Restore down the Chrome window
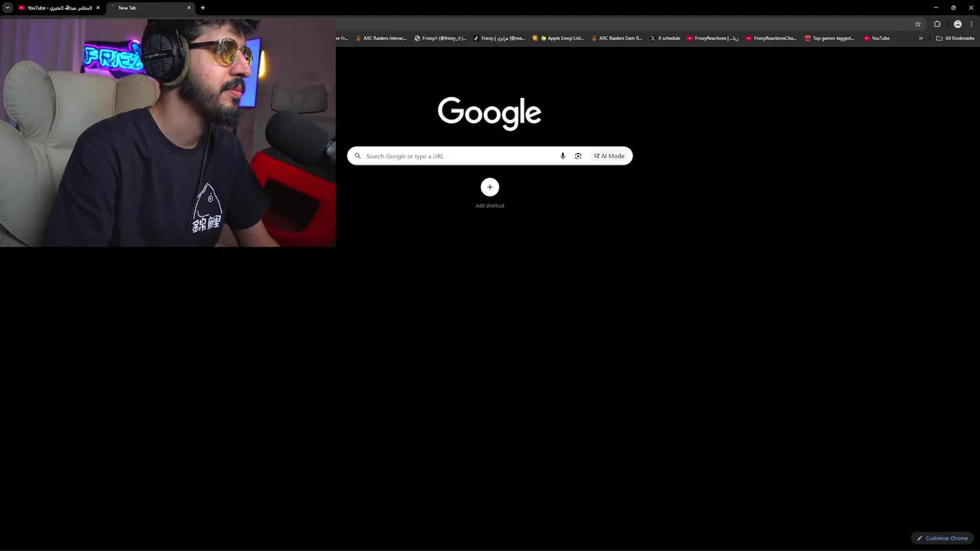Image resolution: width=980 pixels, height=551 pixels. 953,8
